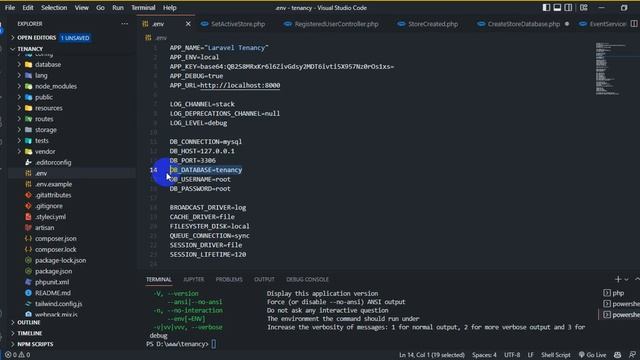Click the tailwind.config.js file icon
This screenshot has width=640, height=360.
pyautogui.click(x=29, y=304)
